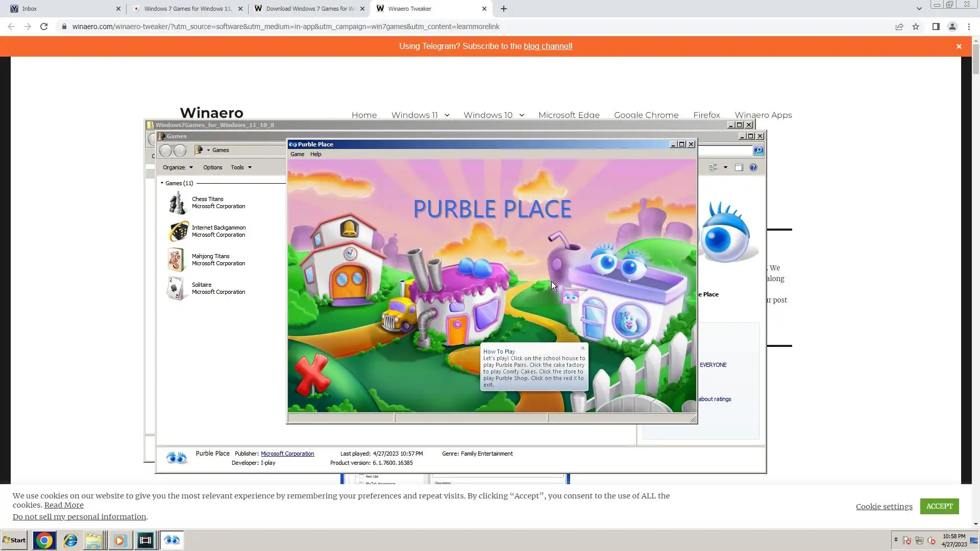Bookmark this page with the star icon
The width and height of the screenshot is (980, 551).
tap(916, 27)
